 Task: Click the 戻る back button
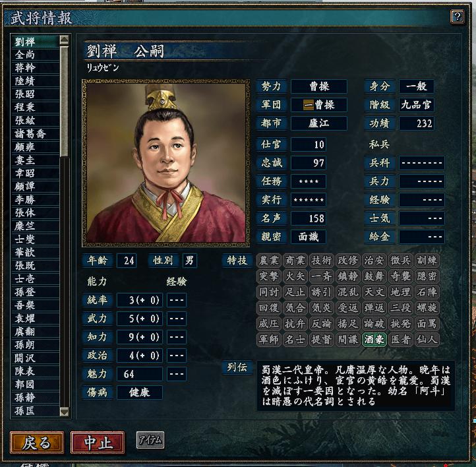(x=37, y=443)
